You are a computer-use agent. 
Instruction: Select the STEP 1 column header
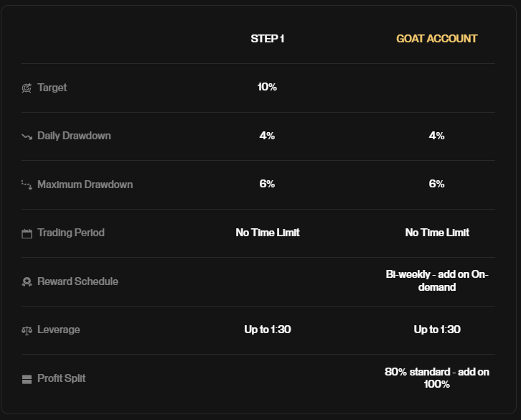(268, 39)
